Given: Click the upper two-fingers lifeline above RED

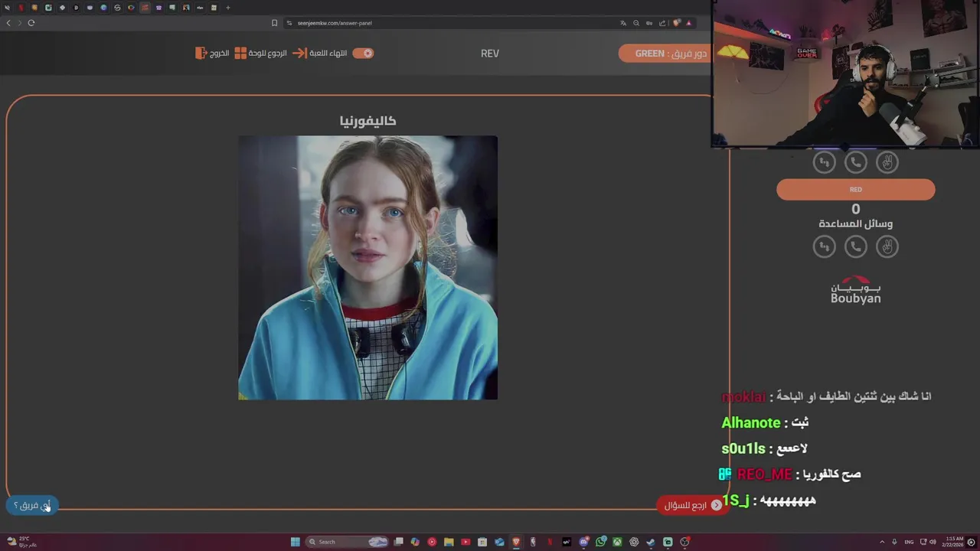Looking at the screenshot, I should pyautogui.click(x=824, y=162).
